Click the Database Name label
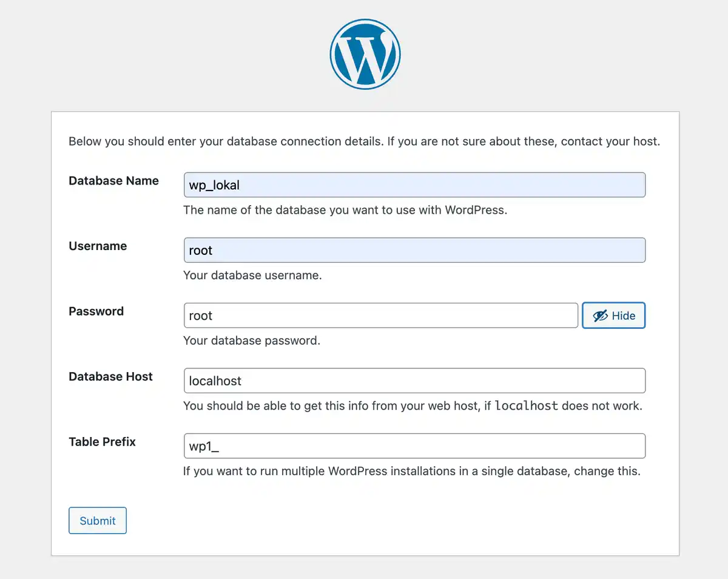This screenshot has width=728, height=579. tap(113, 180)
